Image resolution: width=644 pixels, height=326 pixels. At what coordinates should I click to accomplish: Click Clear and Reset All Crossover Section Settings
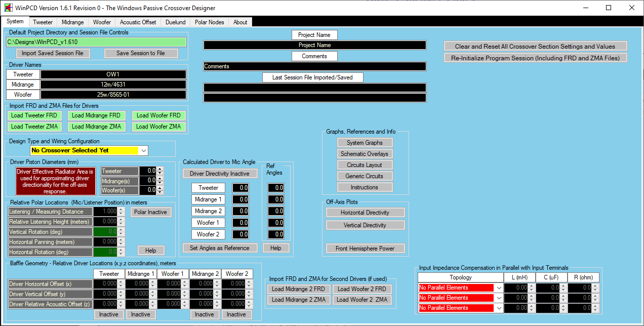click(x=535, y=46)
